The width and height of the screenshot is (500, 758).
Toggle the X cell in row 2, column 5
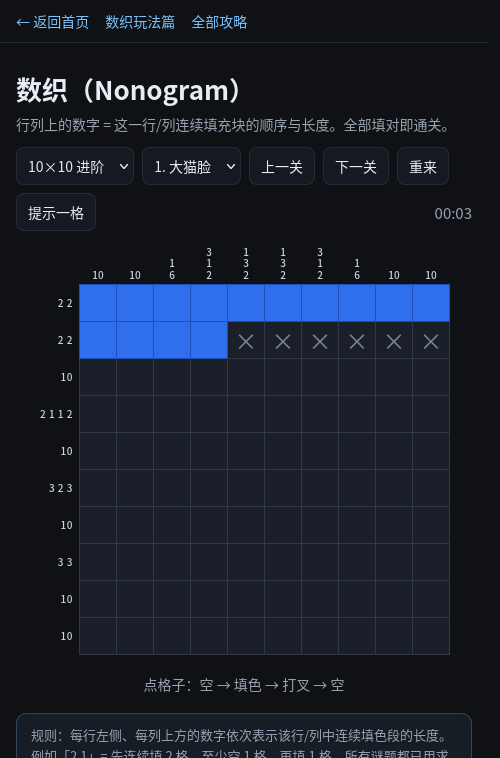click(x=246, y=340)
